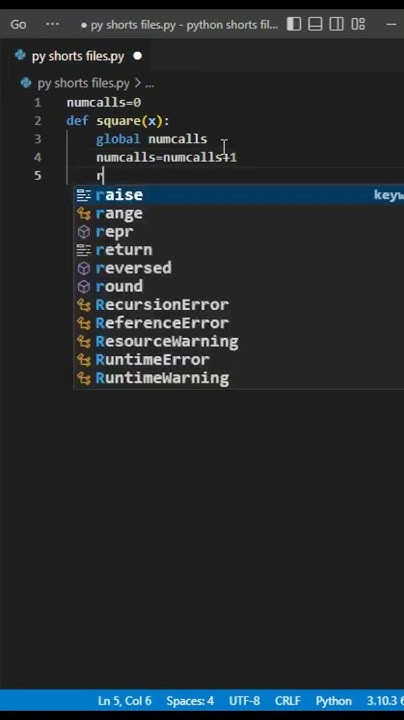Toggle the Primary Side Bar layout icon
This screenshot has height=720, width=404.
point(294,24)
